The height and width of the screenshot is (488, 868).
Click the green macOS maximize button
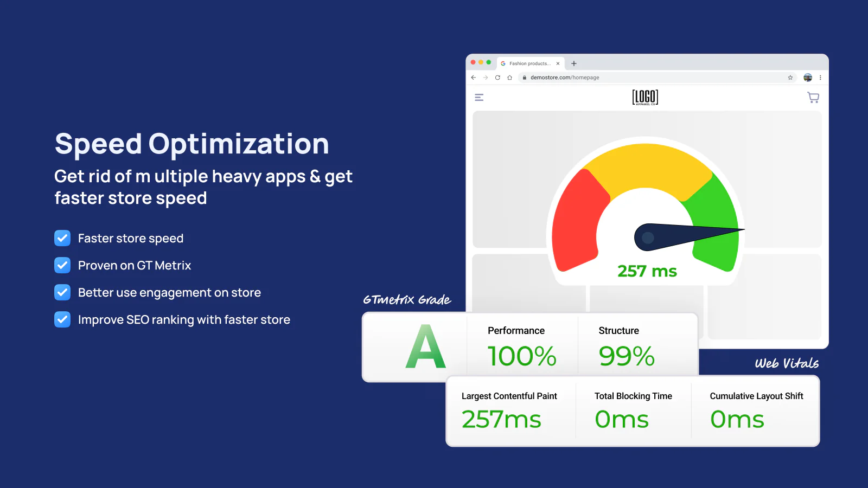[489, 62]
